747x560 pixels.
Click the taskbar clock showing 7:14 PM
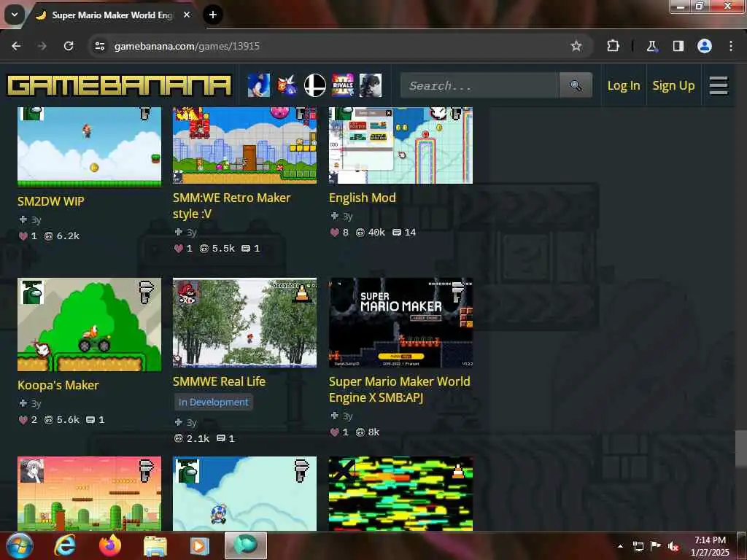coord(710,546)
